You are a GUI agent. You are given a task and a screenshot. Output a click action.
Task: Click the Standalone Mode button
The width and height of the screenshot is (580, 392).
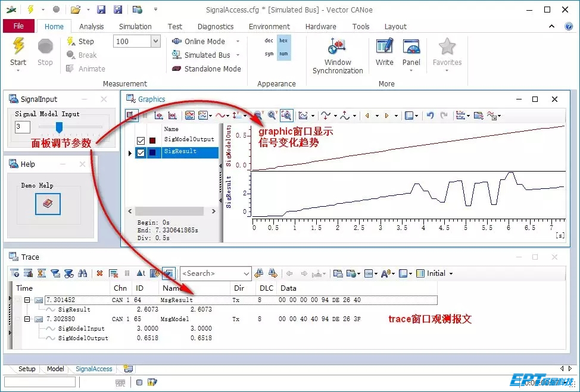point(207,69)
